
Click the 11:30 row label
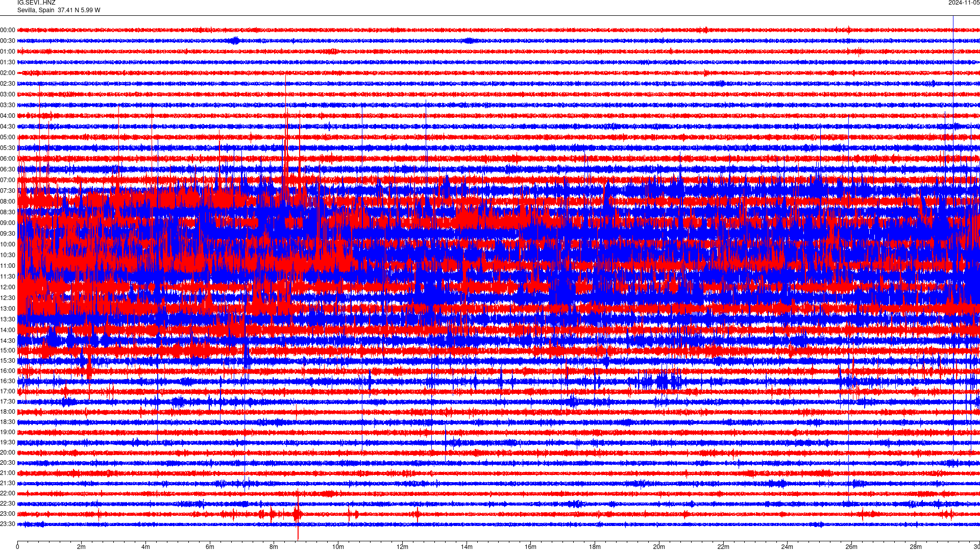click(x=8, y=277)
